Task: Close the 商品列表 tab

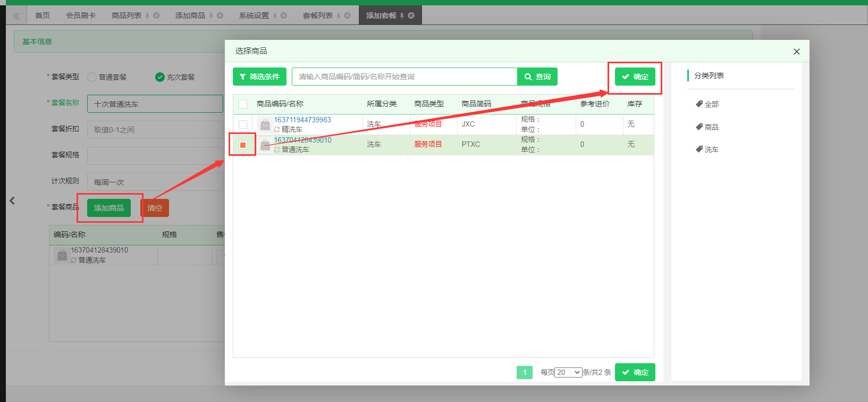Action: (156, 15)
